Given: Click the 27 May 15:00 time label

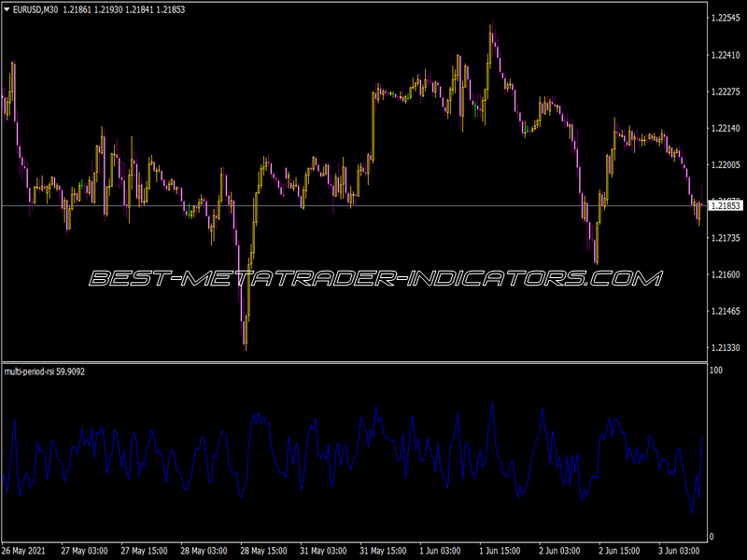Looking at the screenshot, I should (x=144, y=551).
